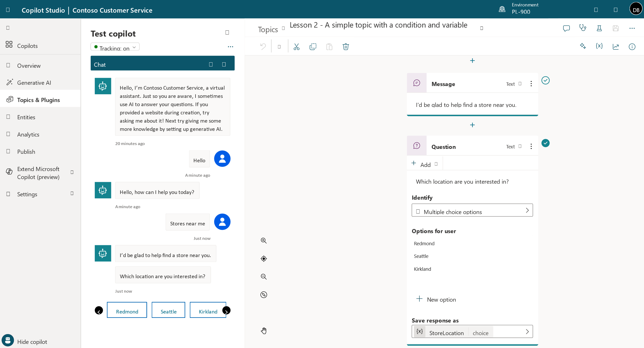644x348 pixels.
Task: Delete the selected node with trash icon
Action: [346, 47]
